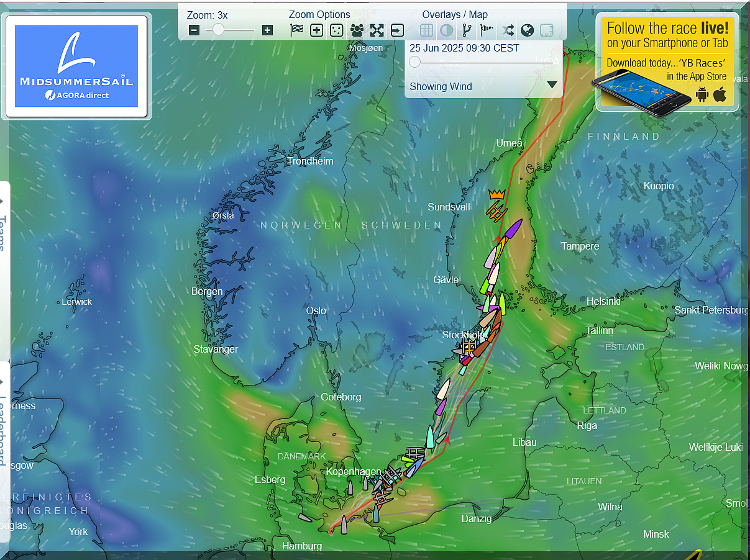
Task: Click the exit arrow box icon
Action: tap(397, 30)
